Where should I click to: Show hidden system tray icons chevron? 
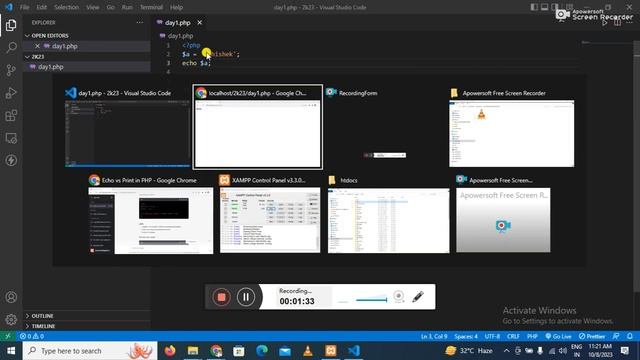click(x=506, y=351)
